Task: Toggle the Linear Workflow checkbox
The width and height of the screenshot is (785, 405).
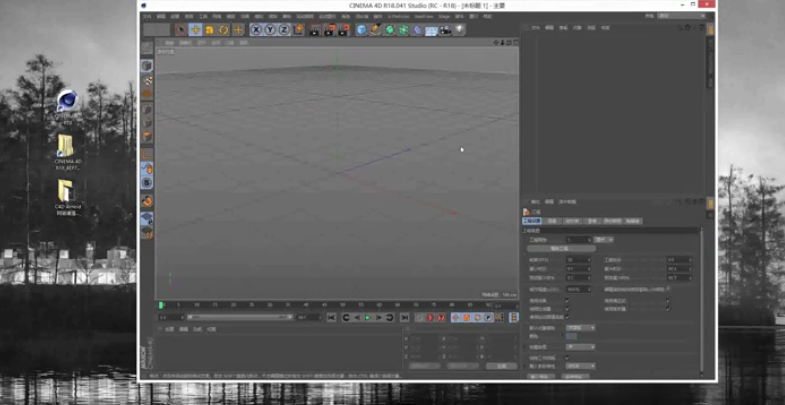Action: [566, 357]
